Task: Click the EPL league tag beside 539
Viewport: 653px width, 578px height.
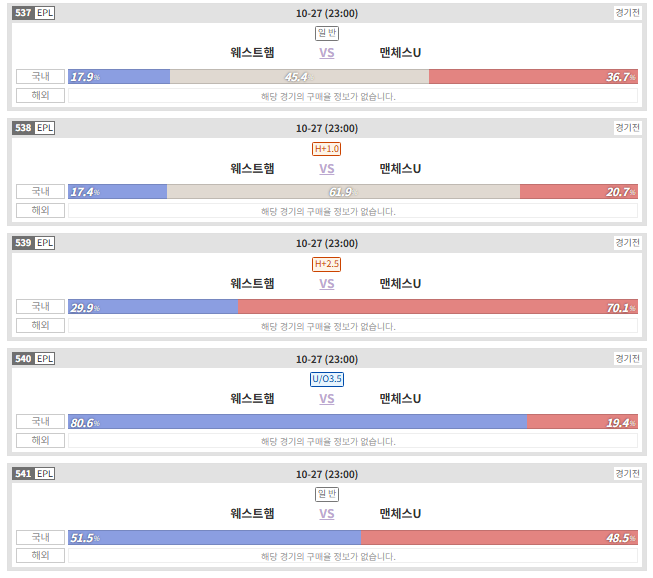Action: 45,243
